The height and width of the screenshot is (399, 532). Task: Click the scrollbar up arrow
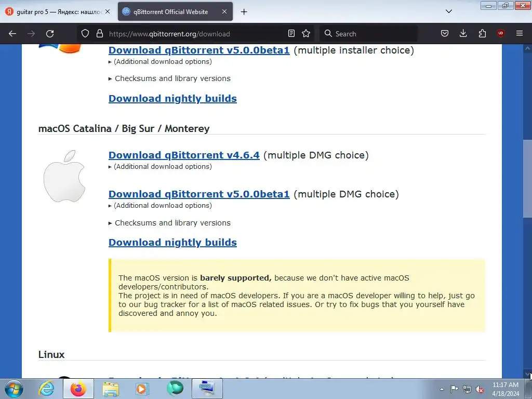527,49
